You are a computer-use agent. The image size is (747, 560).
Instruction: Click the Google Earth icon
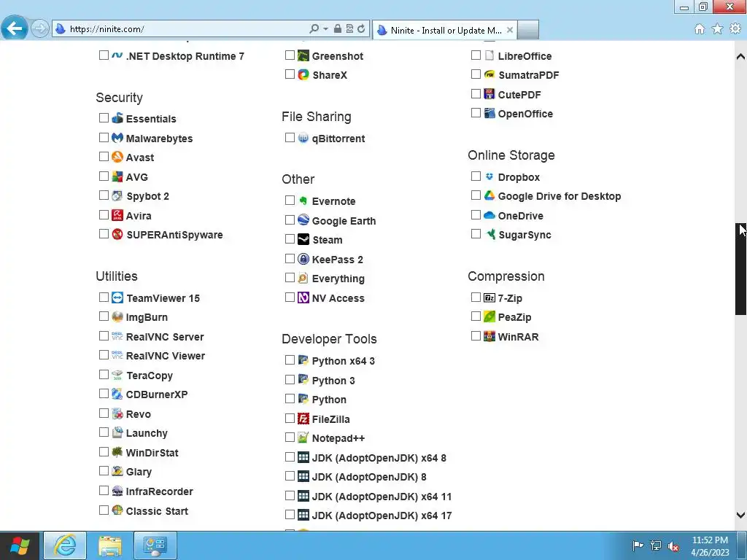pyautogui.click(x=303, y=220)
